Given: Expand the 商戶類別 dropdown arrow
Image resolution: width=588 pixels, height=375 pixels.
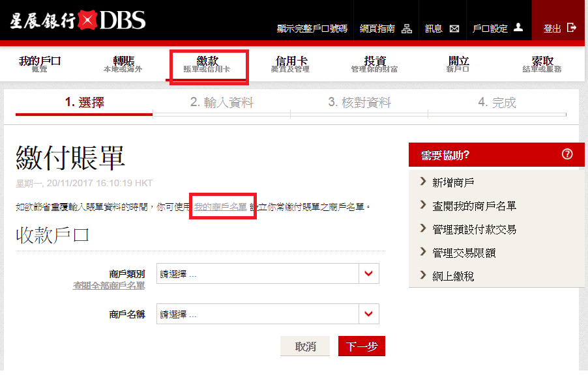Looking at the screenshot, I should 369,274.
